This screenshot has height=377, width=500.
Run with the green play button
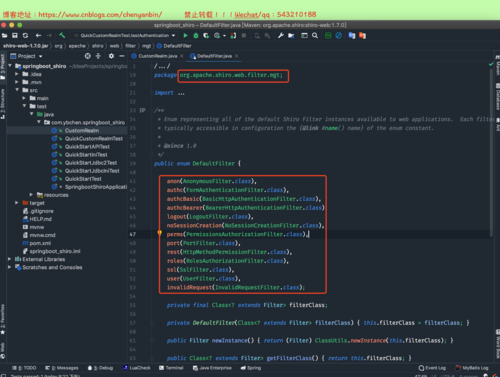tap(185, 35)
